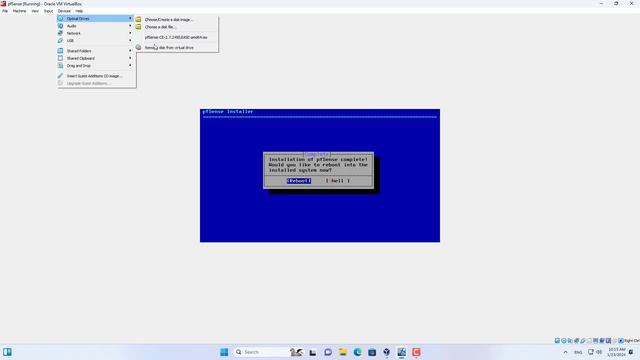The height and width of the screenshot is (360, 640).
Task: Click the Devices menu
Action: (x=64, y=11)
